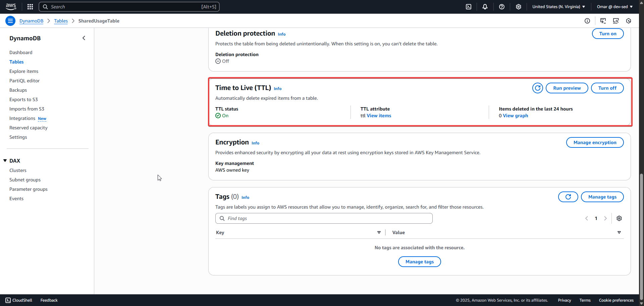The height and width of the screenshot is (306, 644).
Task: Open Cookie preferences in the footer
Action: 616,300
